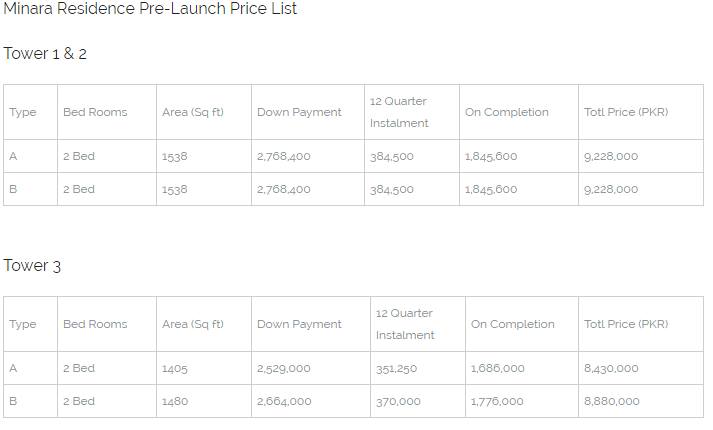This screenshot has width=713, height=430.
Task: Click Type B instalment 384,500 in Tower 1 & 2 table
Action: tap(391, 190)
